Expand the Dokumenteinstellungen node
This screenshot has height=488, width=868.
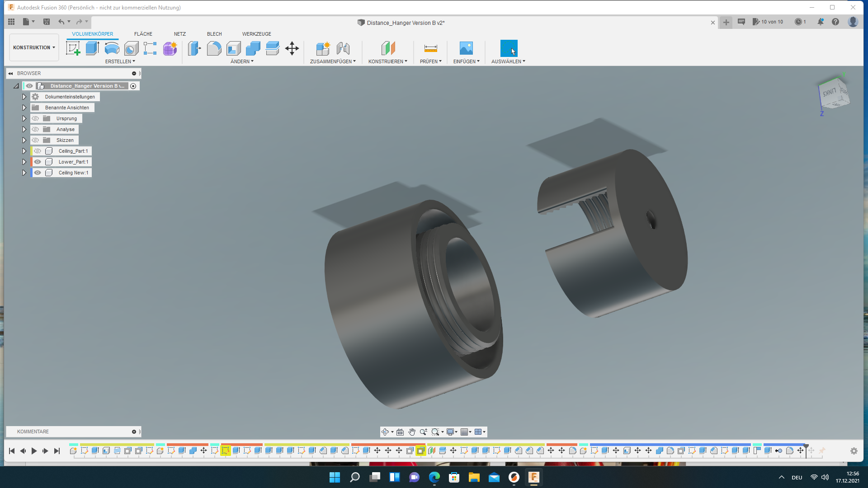coord(24,97)
